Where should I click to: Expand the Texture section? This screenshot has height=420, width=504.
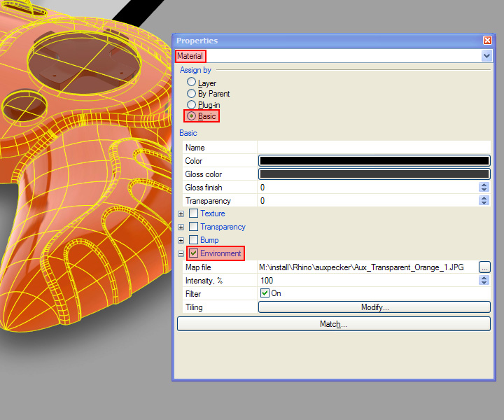pos(181,213)
